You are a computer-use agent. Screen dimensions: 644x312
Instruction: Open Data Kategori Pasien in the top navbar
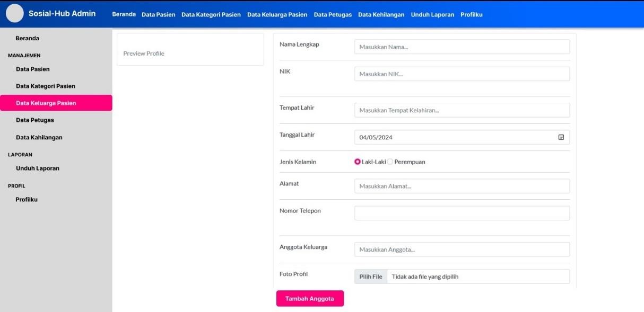211,14
